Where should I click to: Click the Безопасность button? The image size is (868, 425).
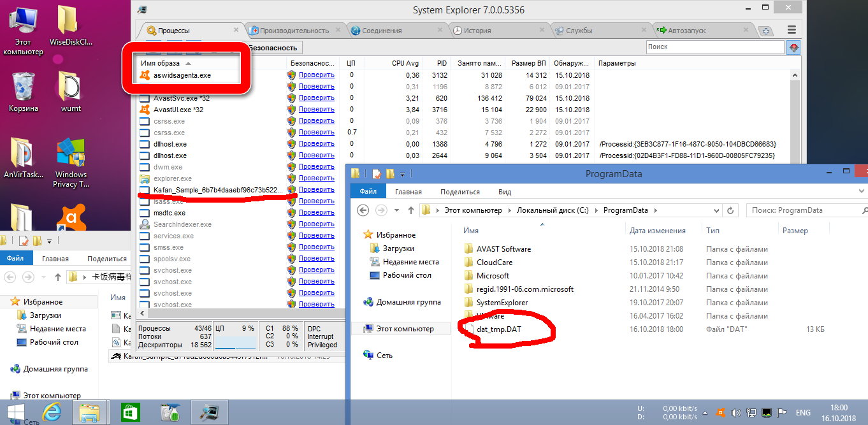click(x=273, y=48)
